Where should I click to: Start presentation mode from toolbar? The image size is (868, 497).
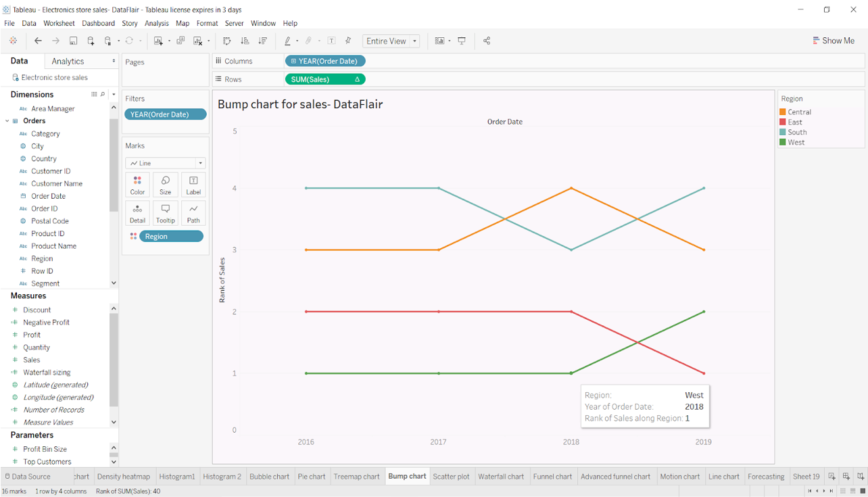pos(462,41)
